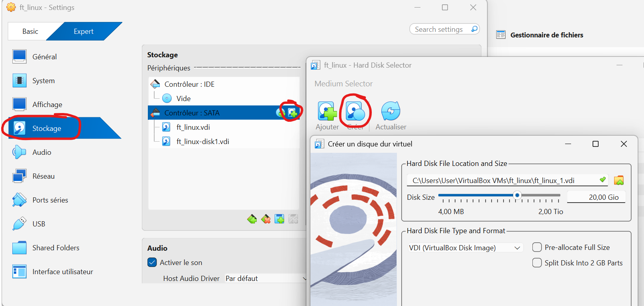Viewport: 644px width, 306px height.
Task: Click the Search settings field
Action: click(444, 29)
